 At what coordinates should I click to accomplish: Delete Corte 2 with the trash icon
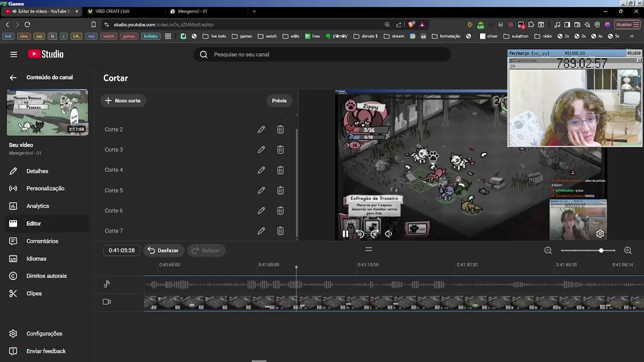coord(280,129)
